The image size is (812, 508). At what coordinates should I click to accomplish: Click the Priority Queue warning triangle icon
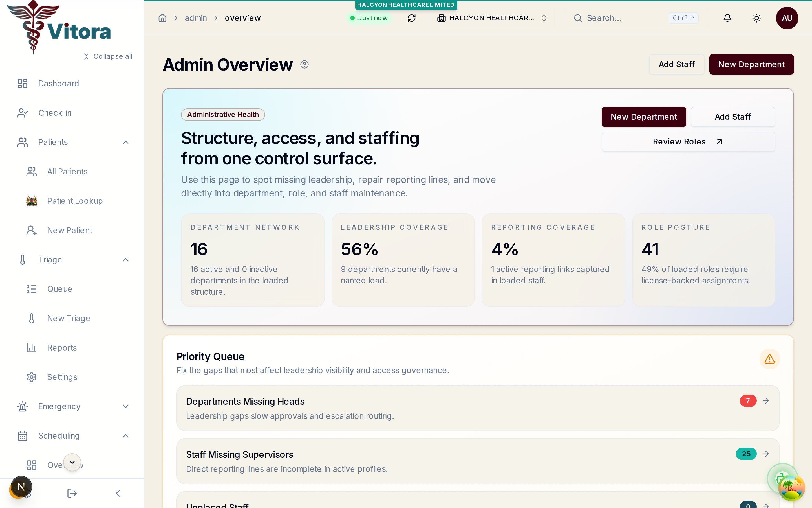769,359
